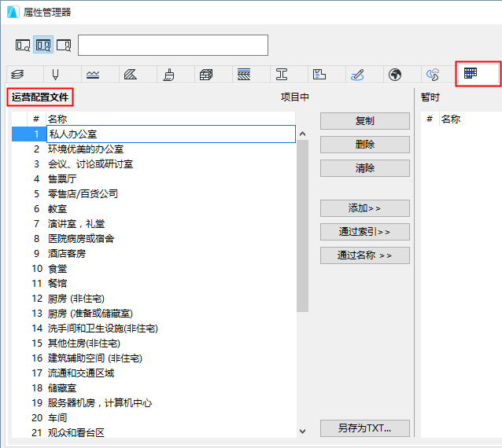The width and height of the screenshot is (502, 448).
Task: Select row 建筑辅助空间 (非住宅)
Action: pyautogui.click(x=153, y=358)
